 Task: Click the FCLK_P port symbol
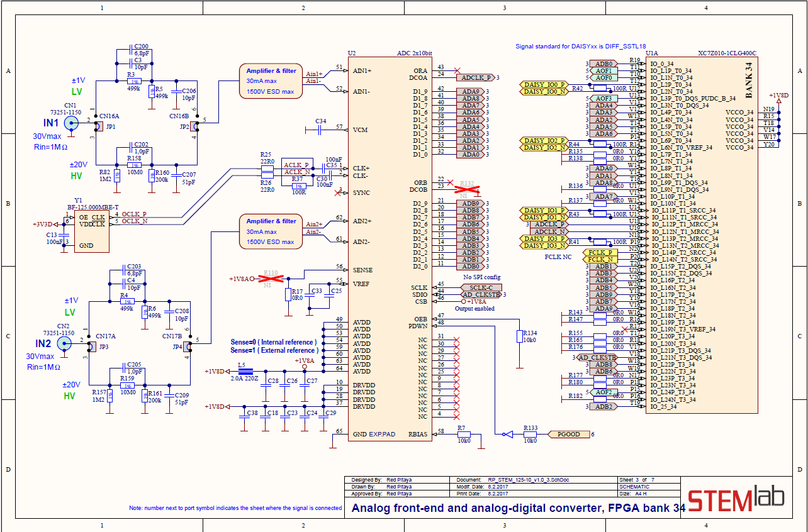click(x=600, y=252)
